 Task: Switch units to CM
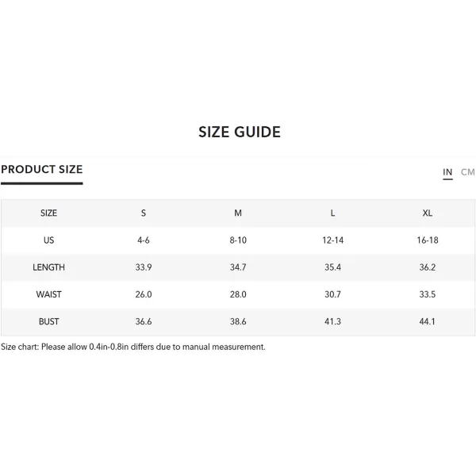(x=467, y=172)
